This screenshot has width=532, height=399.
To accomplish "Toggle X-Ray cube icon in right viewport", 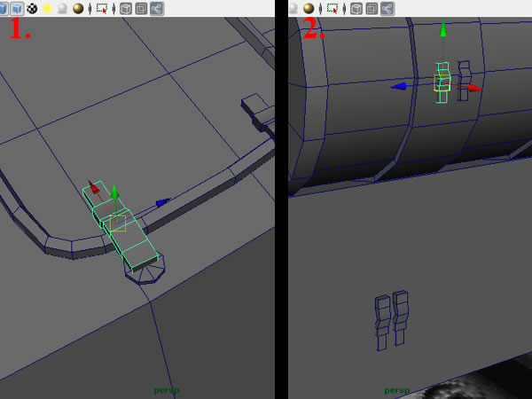I will (x=356, y=9).
